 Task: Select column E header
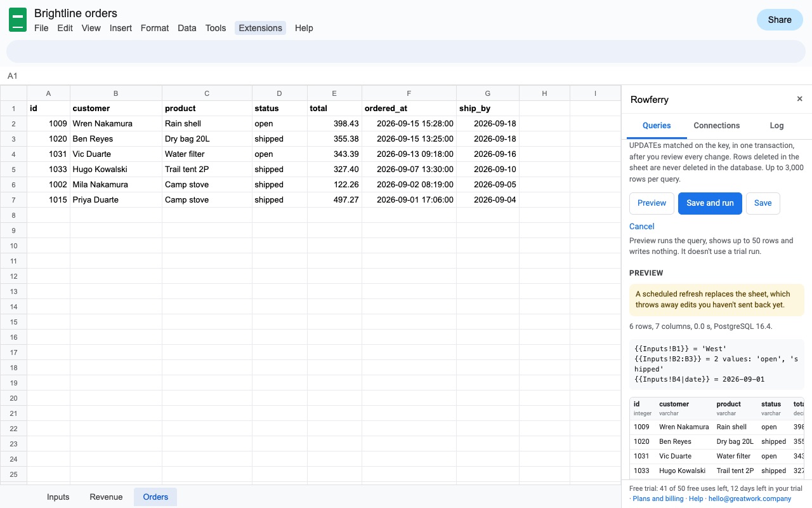(x=334, y=93)
